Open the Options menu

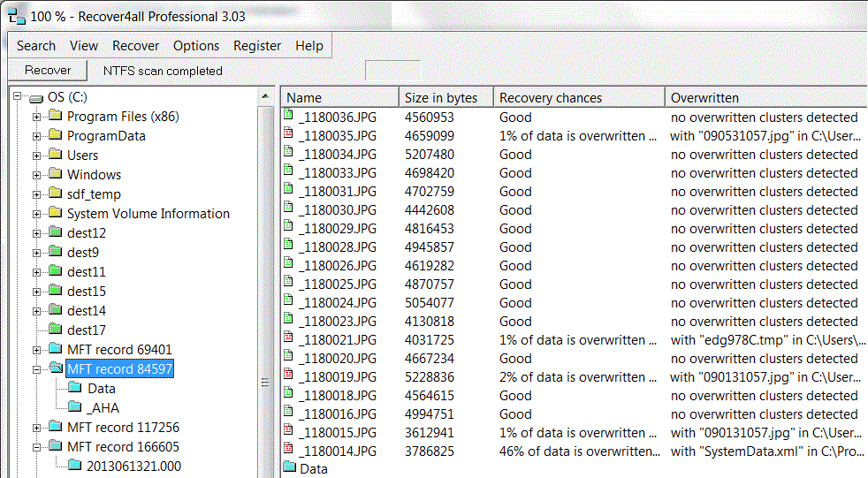(196, 46)
